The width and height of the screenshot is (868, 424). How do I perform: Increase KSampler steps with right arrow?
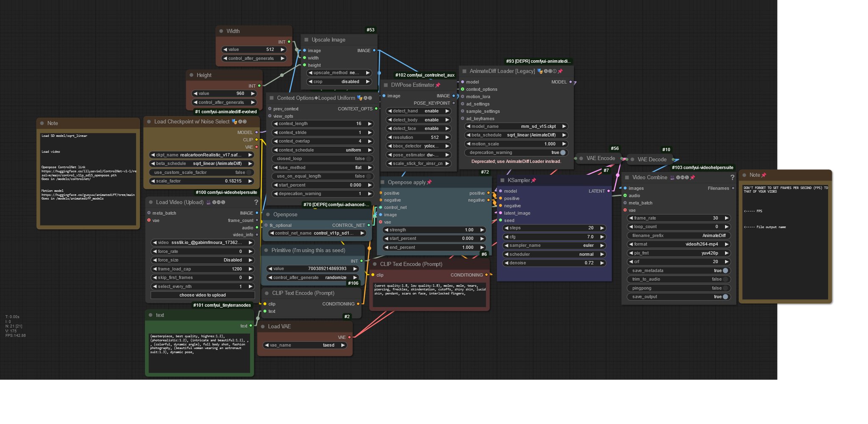click(602, 228)
